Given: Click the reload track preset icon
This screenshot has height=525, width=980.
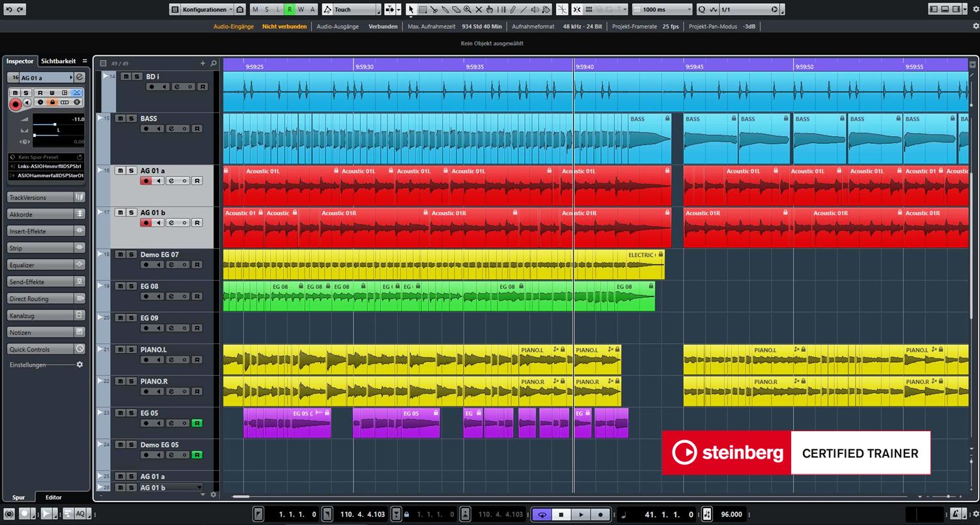Looking at the screenshot, I should coord(79,158).
